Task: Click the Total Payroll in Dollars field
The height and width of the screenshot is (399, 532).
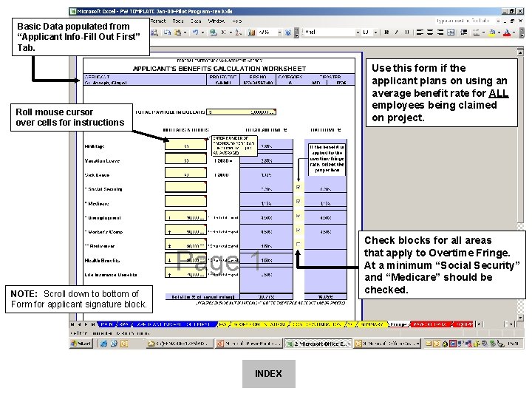Action: 241,112
